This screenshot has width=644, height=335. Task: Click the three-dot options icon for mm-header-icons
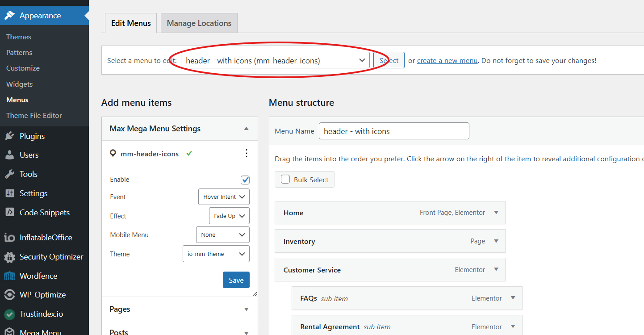(x=246, y=154)
